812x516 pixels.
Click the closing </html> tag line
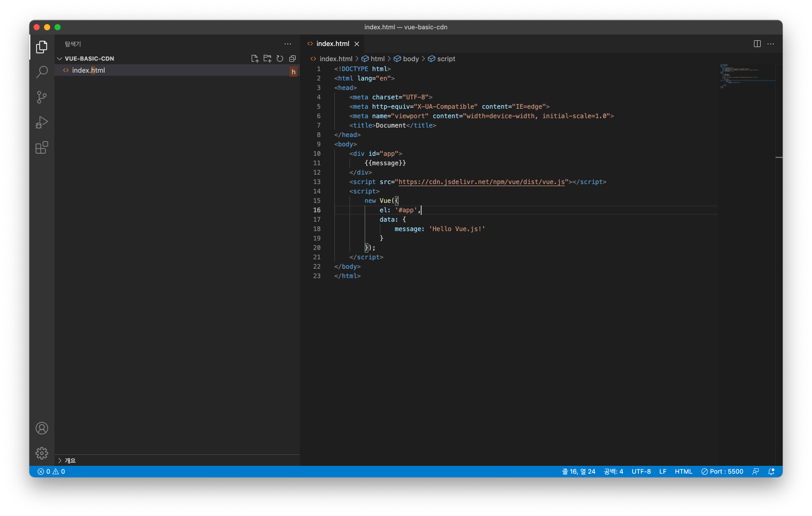tap(347, 276)
